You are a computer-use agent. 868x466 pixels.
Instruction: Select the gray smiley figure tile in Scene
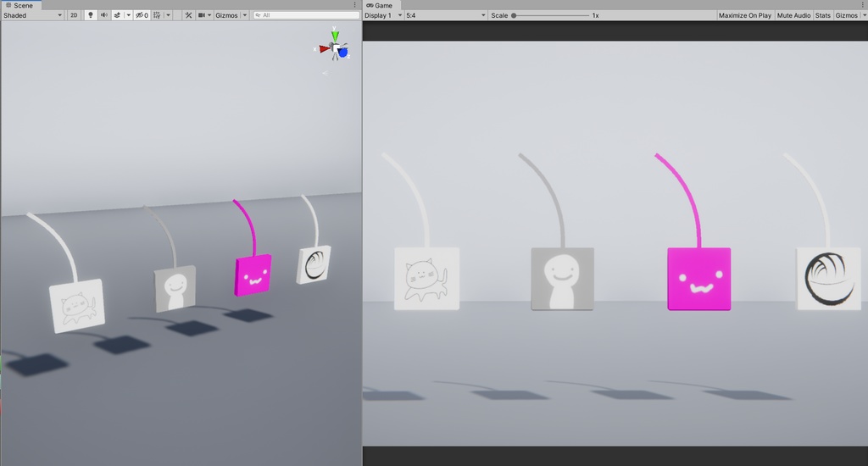click(175, 288)
